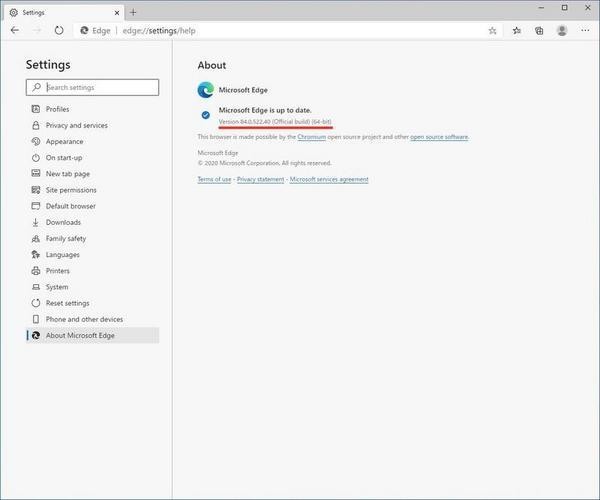Click the Downloads arrow icon
The image size is (600, 500).
[x=36, y=222]
